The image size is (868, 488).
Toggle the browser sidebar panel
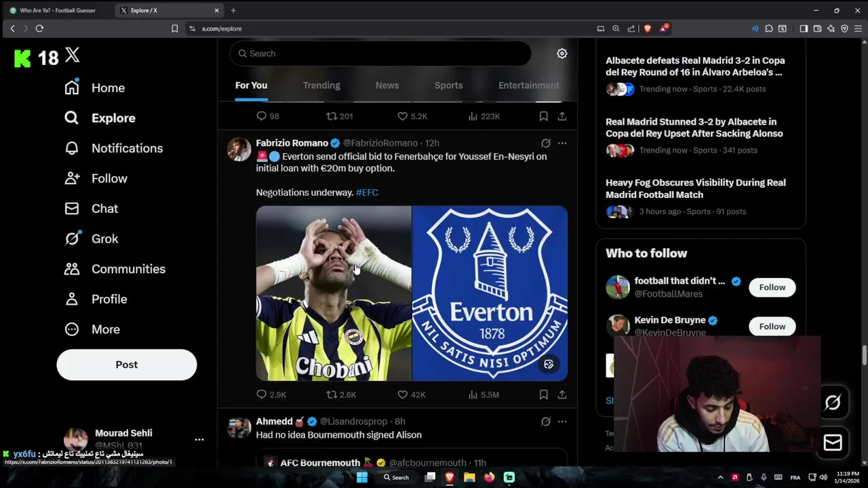[x=804, y=28]
